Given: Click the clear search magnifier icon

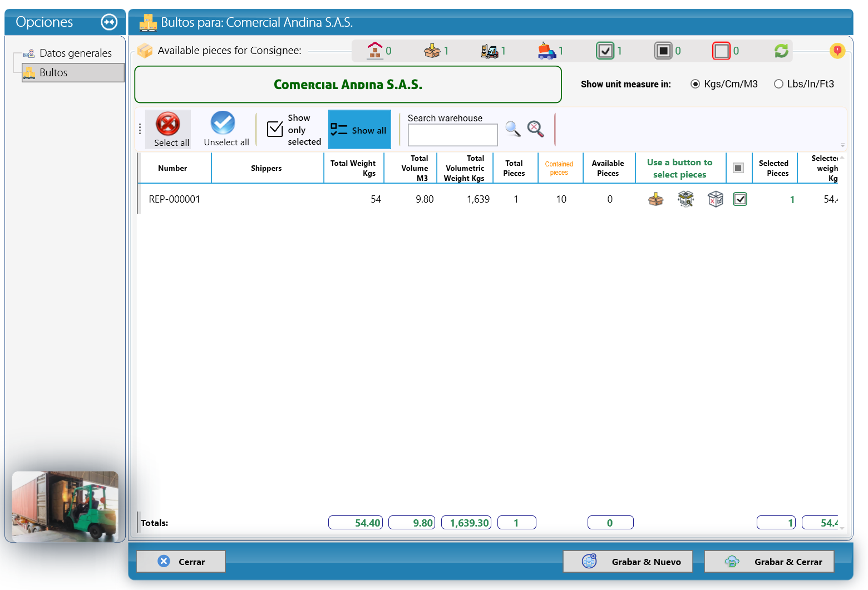Looking at the screenshot, I should (x=536, y=129).
